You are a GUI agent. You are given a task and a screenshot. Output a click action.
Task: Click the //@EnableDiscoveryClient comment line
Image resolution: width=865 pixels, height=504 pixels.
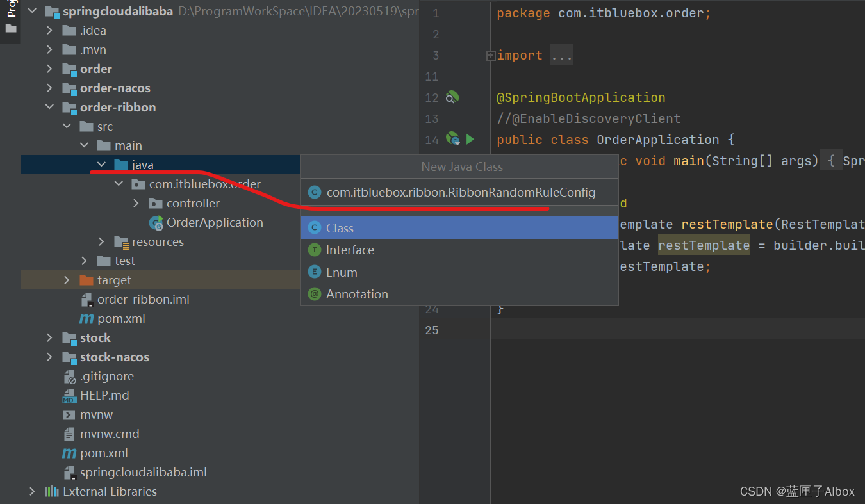[x=589, y=118]
